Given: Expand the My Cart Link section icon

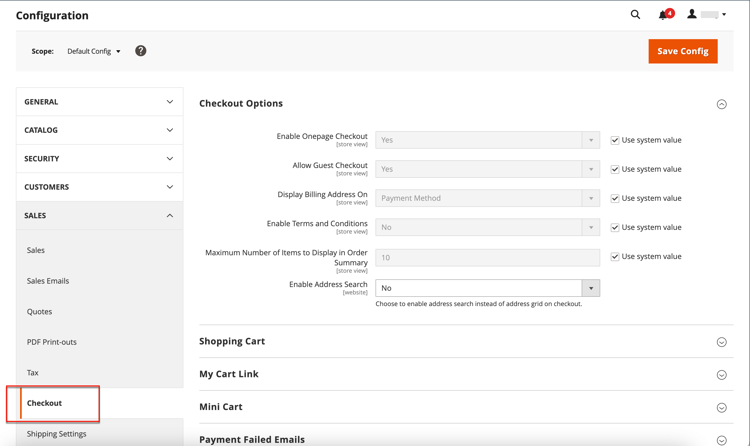Looking at the screenshot, I should [x=722, y=375].
